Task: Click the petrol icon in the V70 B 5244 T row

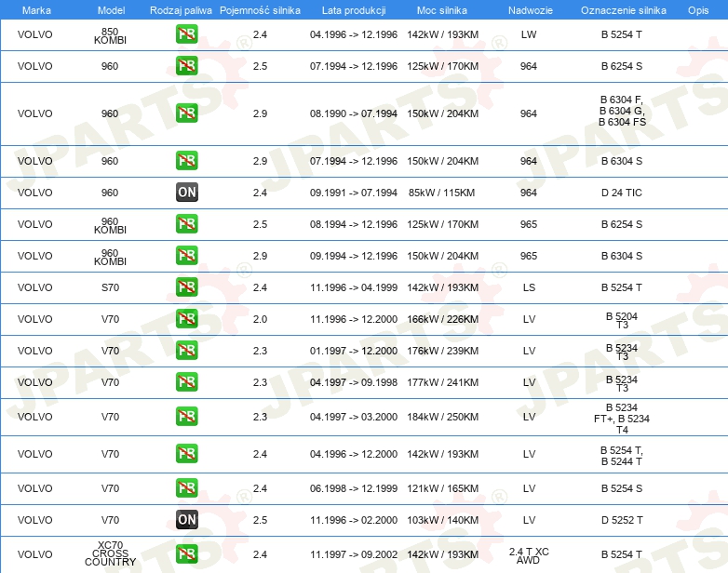Action: (186, 454)
